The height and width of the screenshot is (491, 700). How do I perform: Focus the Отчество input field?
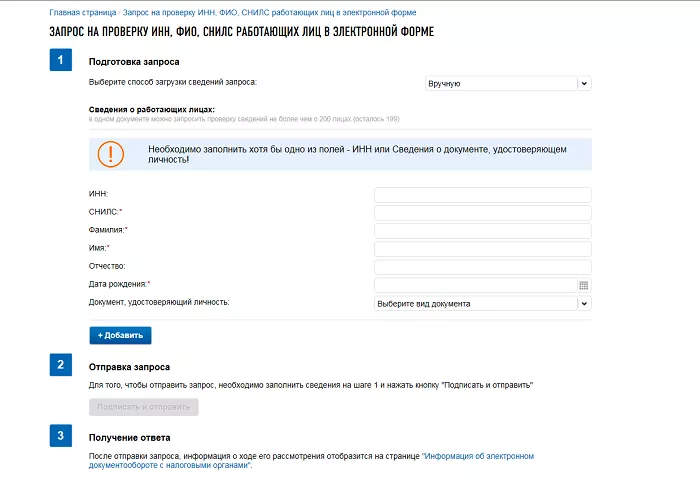tap(482, 266)
